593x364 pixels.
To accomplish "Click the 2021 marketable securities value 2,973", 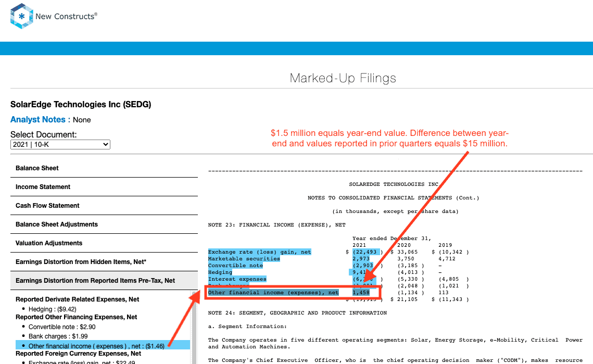I will tap(361, 259).
